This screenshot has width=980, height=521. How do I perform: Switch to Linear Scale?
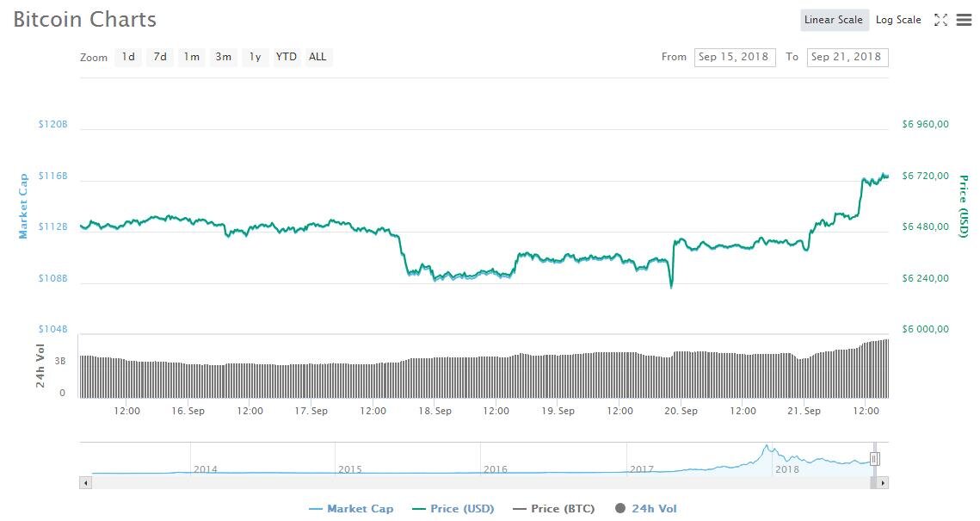click(x=834, y=20)
